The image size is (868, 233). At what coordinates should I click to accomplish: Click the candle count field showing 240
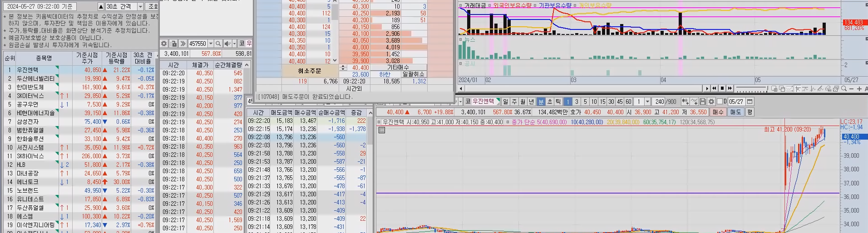[x=659, y=102]
